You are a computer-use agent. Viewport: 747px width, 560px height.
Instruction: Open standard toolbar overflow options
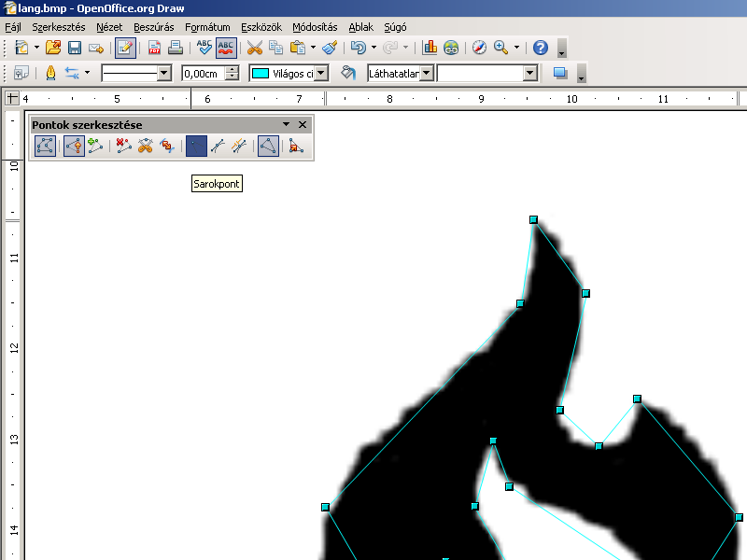coord(562,49)
